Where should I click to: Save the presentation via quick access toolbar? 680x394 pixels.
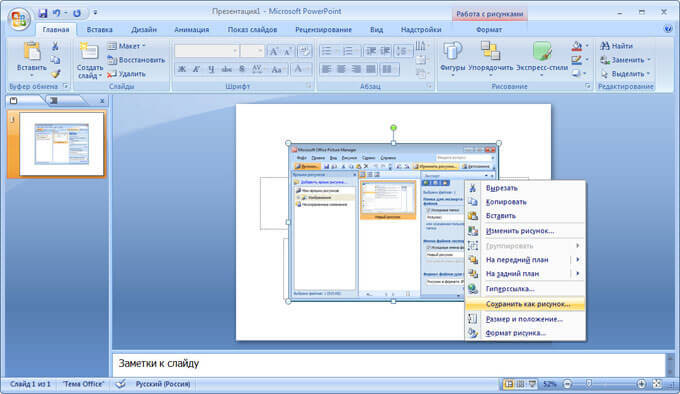pyautogui.click(x=43, y=13)
